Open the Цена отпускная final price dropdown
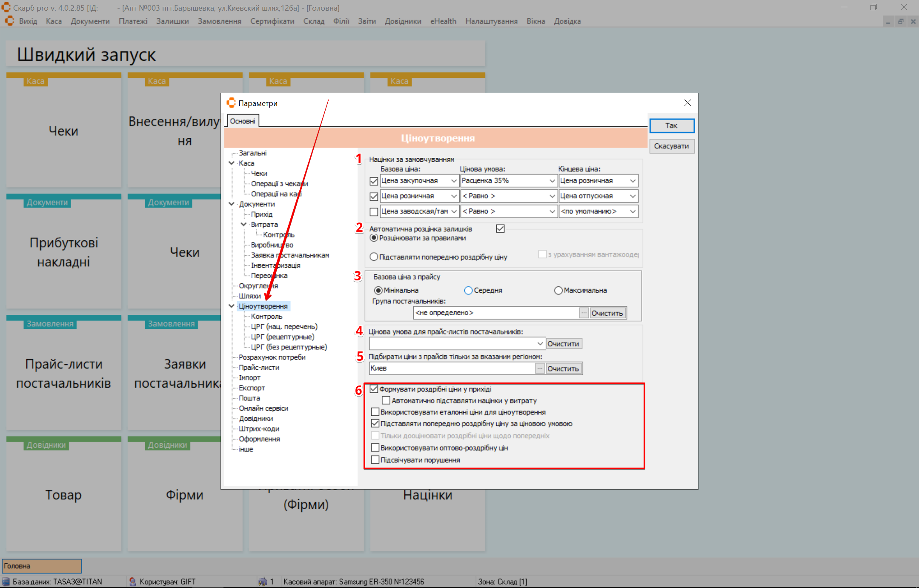Image resolution: width=919 pixels, height=588 pixels. (x=633, y=196)
